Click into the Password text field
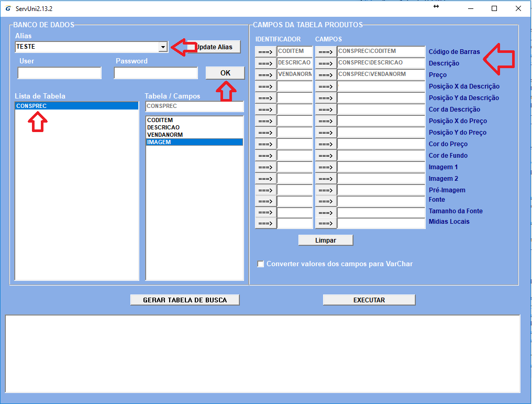Screen dimensions: 532x404 [x=156, y=73]
